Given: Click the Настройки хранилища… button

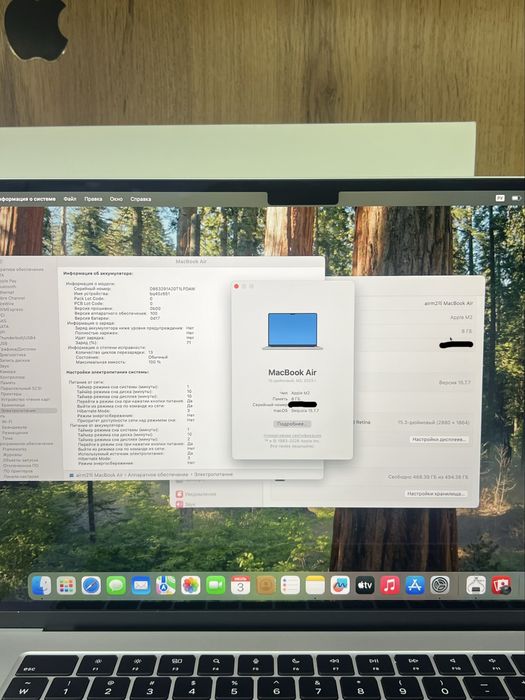Looking at the screenshot, I should coord(436,494).
